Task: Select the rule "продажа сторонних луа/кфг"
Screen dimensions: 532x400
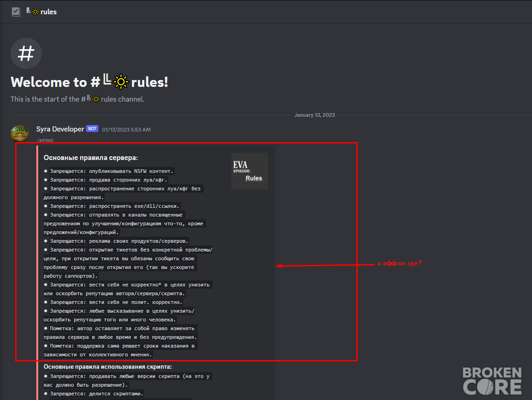Action: (105, 180)
